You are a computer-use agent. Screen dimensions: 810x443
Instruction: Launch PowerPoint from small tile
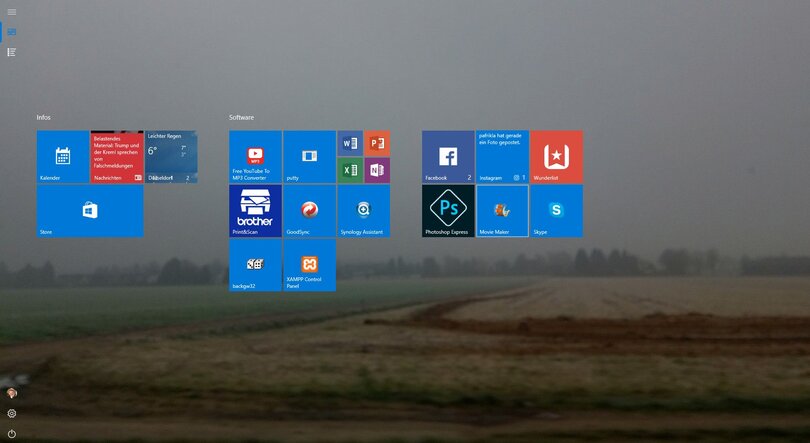click(x=377, y=143)
